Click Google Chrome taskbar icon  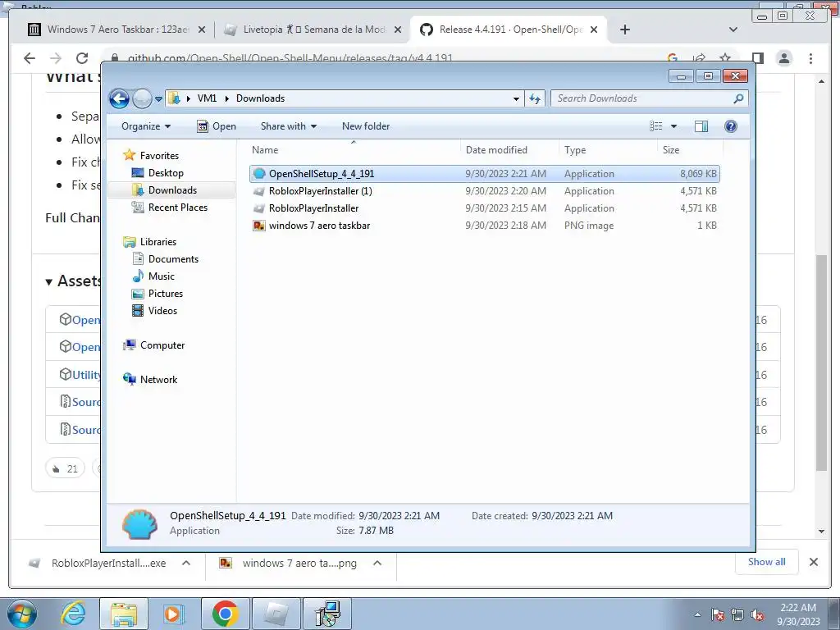pos(225,614)
